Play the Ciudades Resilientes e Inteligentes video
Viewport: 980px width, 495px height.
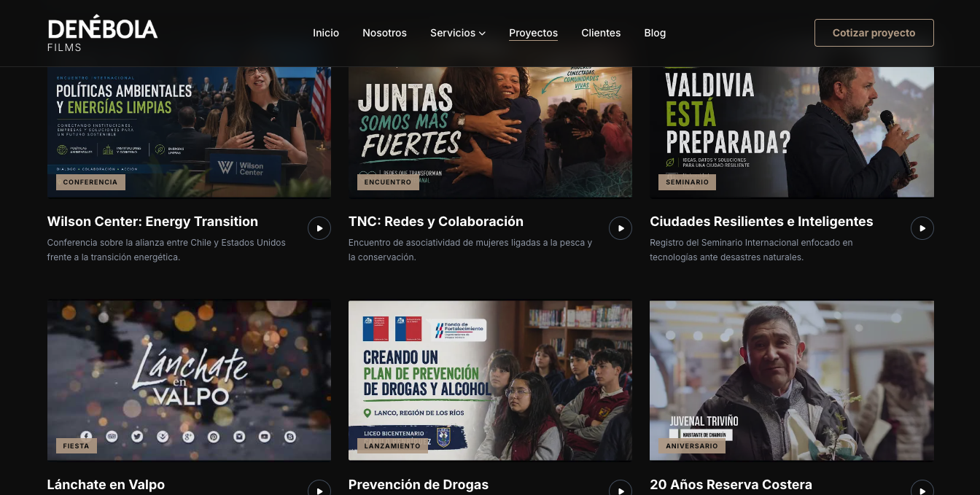tap(922, 228)
